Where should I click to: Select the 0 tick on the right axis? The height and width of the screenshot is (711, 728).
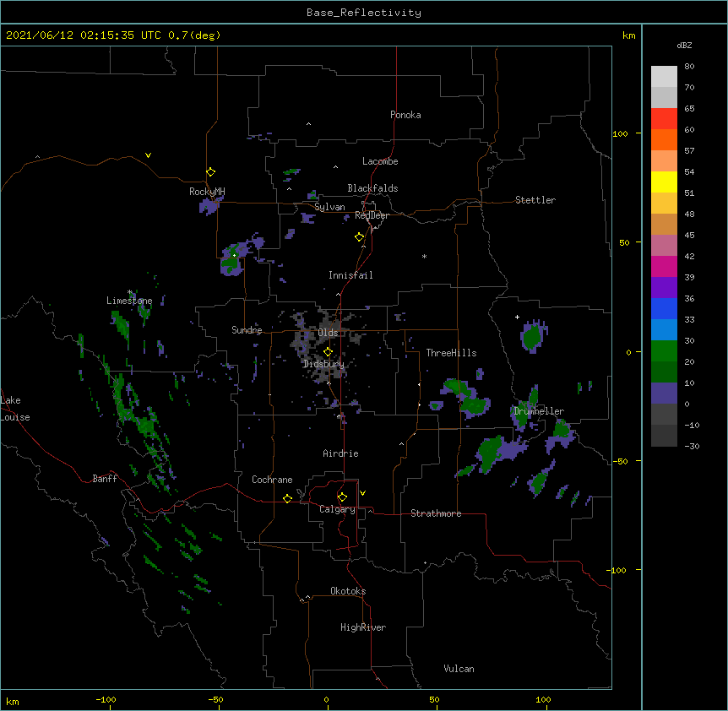click(628, 352)
